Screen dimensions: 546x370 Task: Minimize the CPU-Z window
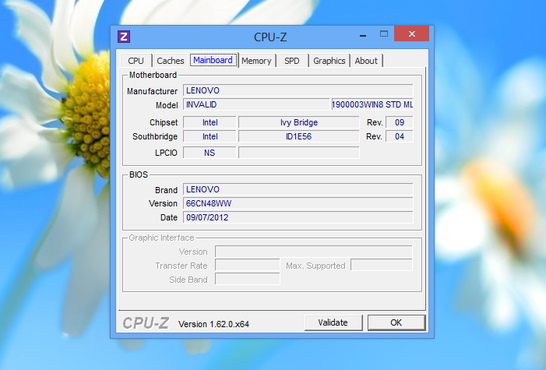pos(363,35)
